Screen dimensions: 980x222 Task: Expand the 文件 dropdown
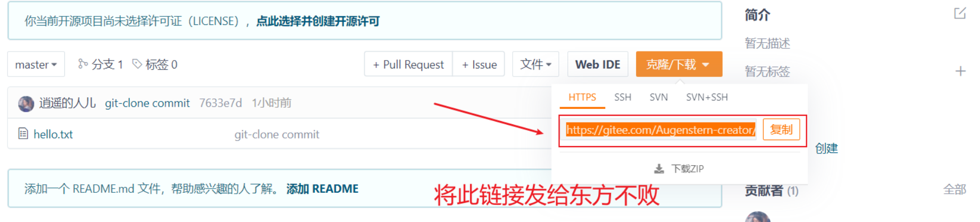tap(535, 64)
